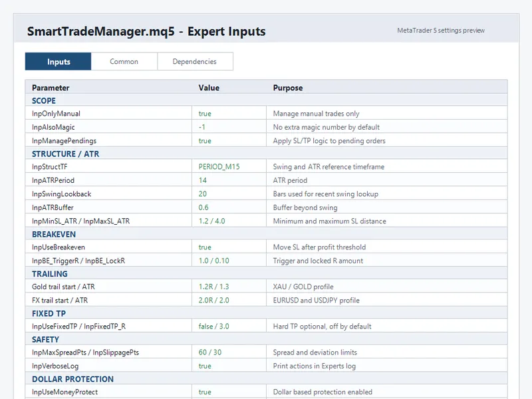The height and width of the screenshot is (399, 532).
Task: Click the Parameter column header
Action: pos(51,88)
